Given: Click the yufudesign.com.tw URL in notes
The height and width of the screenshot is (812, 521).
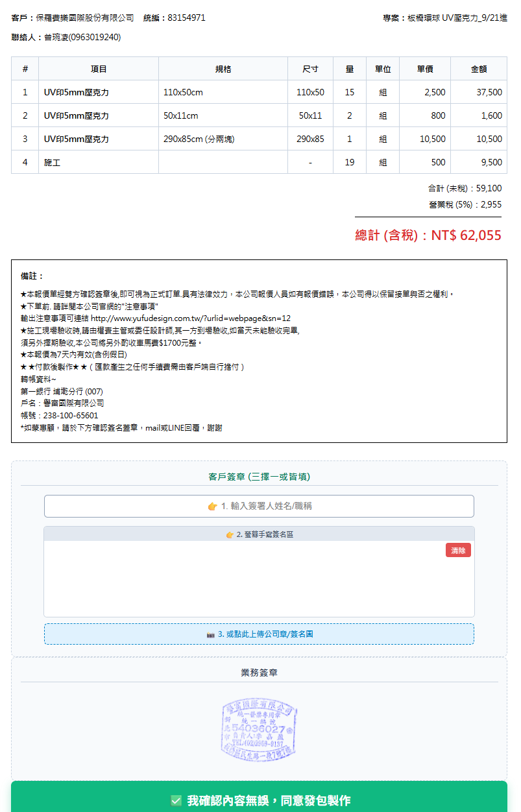Looking at the screenshot, I should click(191, 318).
